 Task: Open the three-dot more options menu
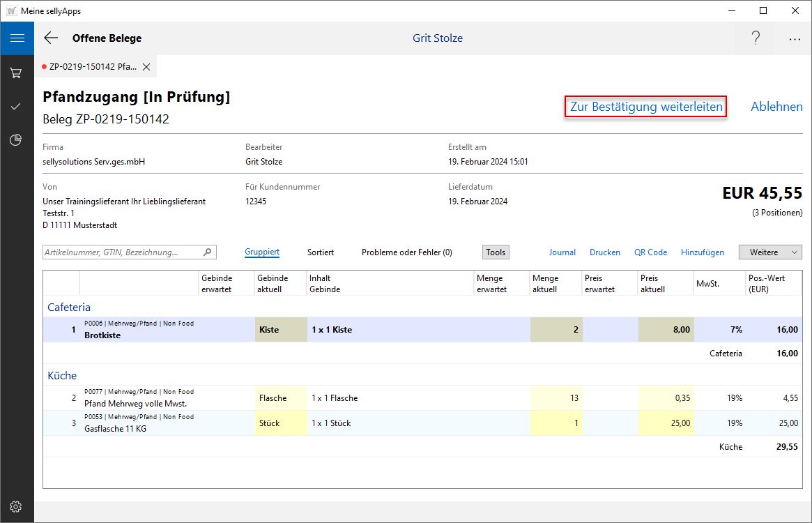tap(795, 39)
